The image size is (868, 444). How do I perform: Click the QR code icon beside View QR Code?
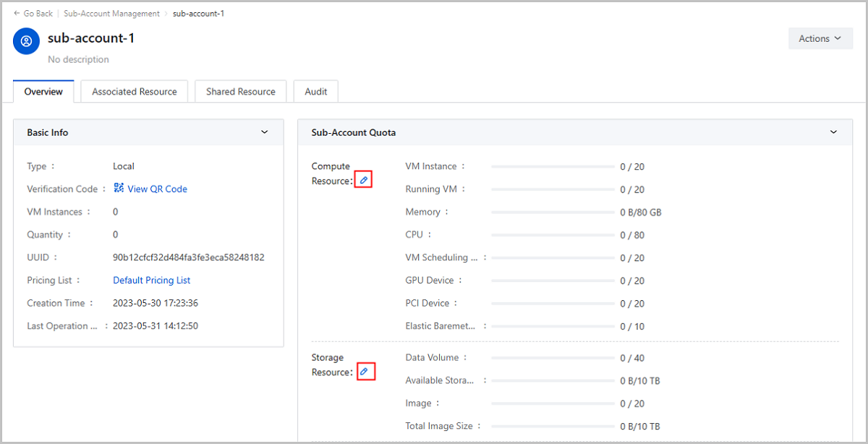pyautogui.click(x=119, y=188)
